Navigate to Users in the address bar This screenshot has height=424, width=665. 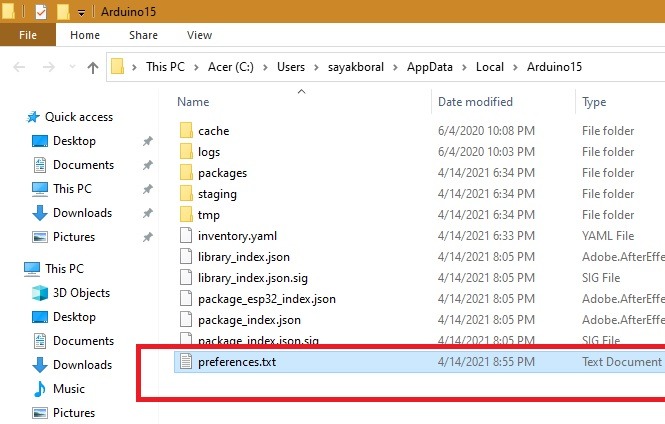tap(291, 67)
